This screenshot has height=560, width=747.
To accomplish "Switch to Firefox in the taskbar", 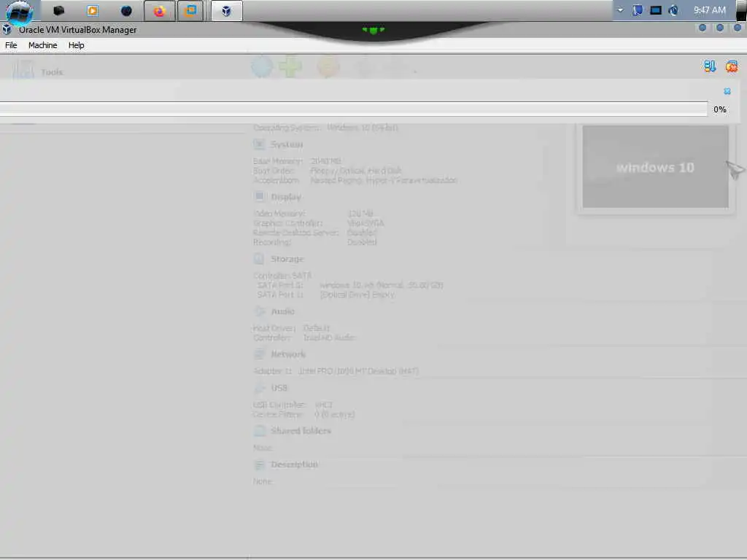I will [159, 10].
